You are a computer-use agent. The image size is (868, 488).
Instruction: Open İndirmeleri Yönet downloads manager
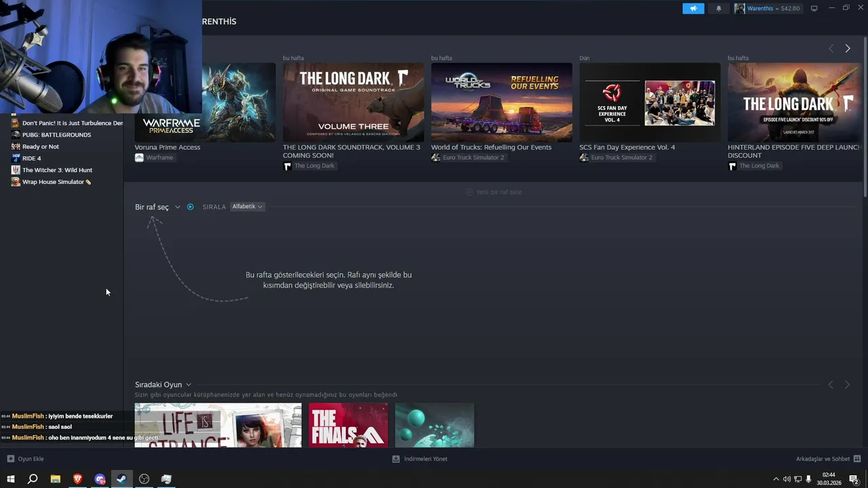pyautogui.click(x=420, y=459)
